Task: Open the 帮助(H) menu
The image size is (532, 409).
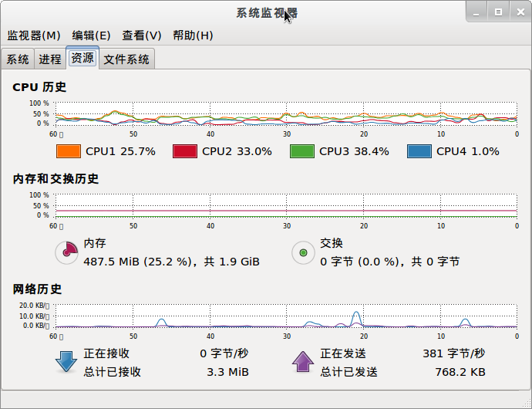Action: [193, 35]
